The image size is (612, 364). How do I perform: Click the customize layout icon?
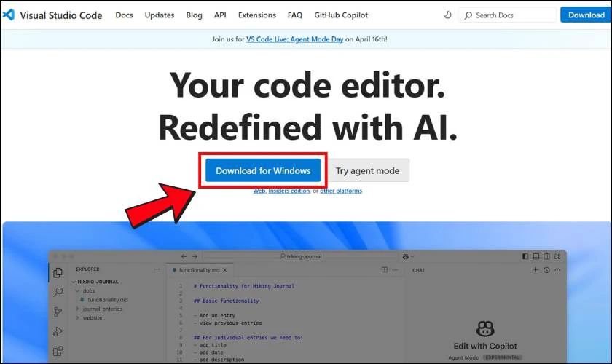(558, 256)
